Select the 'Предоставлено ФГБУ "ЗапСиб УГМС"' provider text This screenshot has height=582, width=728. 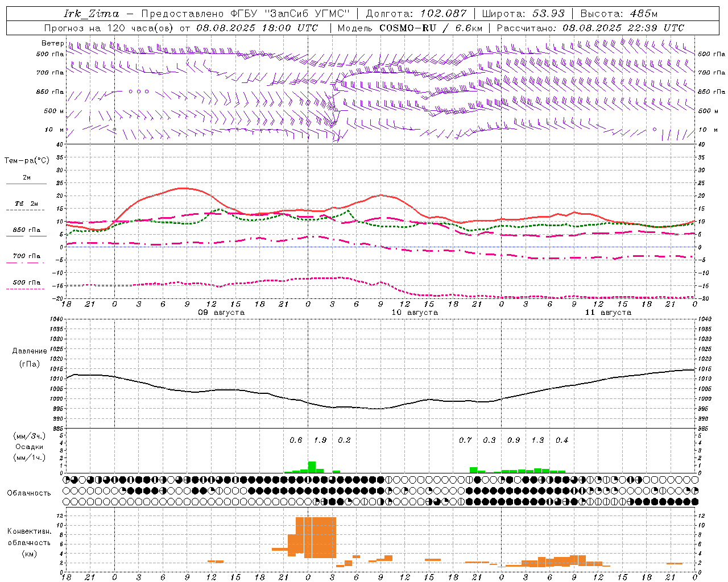245,14
